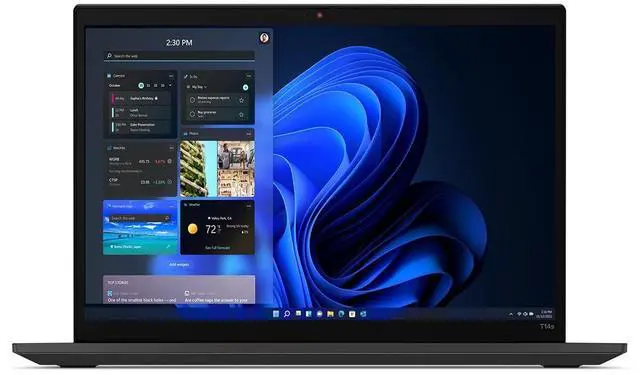Open To Do widget more options
Image resolution: width=640 pixels, height=375 pixels.
(249, 76)
